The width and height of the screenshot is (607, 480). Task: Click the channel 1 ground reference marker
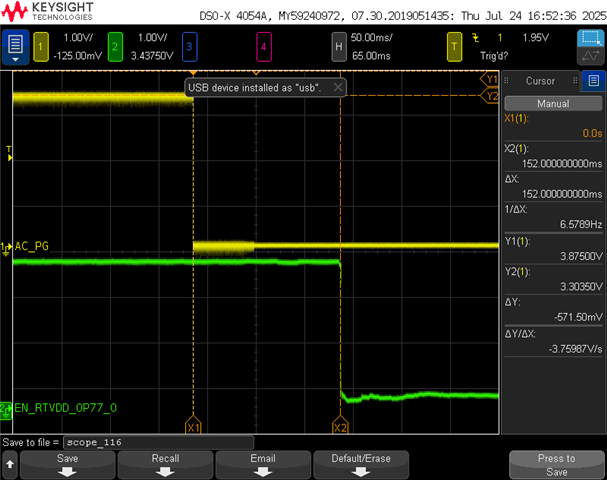(6, 249)
